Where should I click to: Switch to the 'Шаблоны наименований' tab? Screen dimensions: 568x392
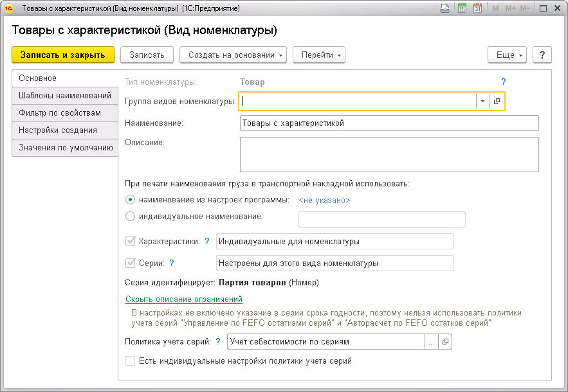click(65, 96)
